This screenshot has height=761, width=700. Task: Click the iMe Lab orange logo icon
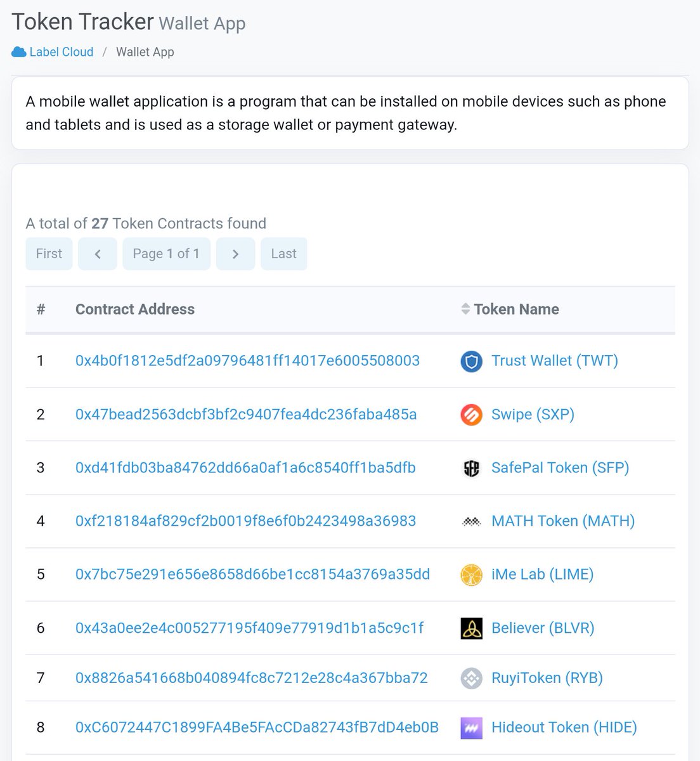click(471, 575)
